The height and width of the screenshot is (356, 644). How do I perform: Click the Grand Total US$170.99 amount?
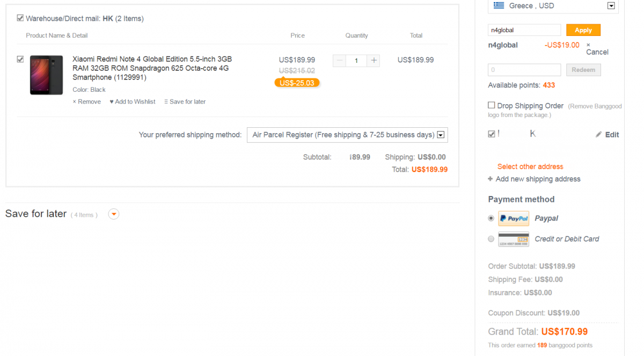point(564,331)
